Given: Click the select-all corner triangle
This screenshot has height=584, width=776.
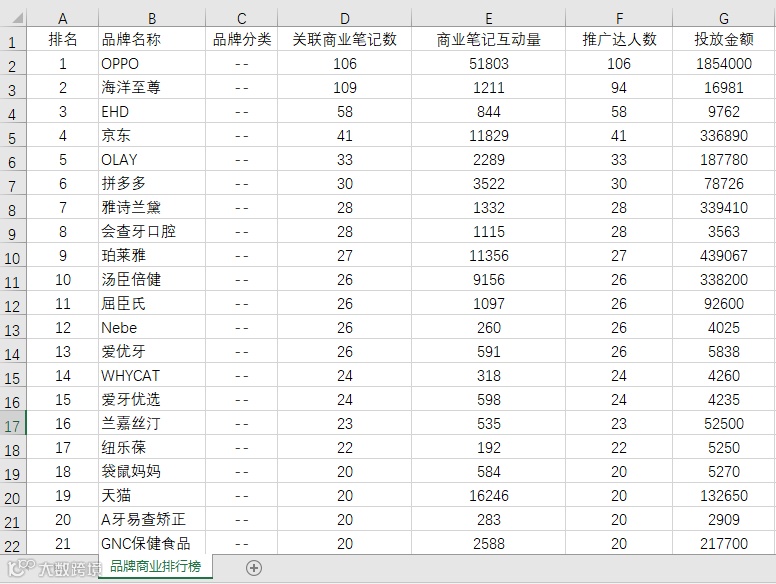Looking at the screenshot, I should pos(17,18).
